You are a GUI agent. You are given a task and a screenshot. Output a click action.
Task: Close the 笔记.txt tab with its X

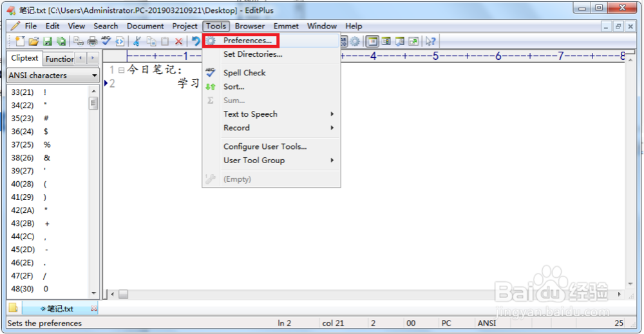[93, 308]
